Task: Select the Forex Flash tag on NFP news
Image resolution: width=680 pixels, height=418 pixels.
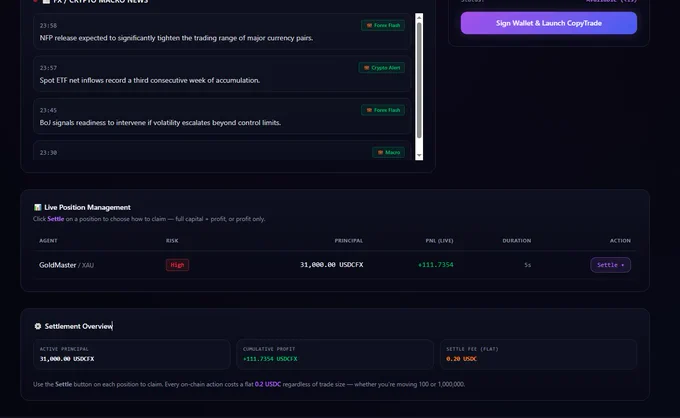Action: tap(383, 25)
